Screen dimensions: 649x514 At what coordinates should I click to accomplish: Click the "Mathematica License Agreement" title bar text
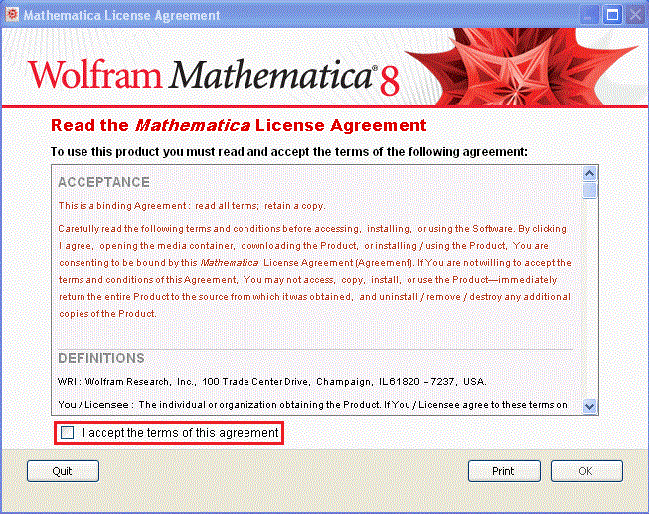[121, 16]
